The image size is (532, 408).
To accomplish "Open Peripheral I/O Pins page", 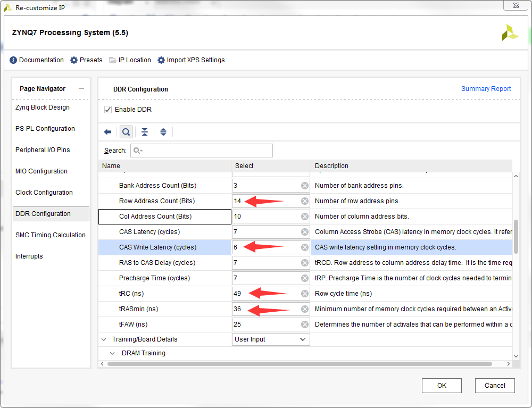I will click(x=43, y=150).
